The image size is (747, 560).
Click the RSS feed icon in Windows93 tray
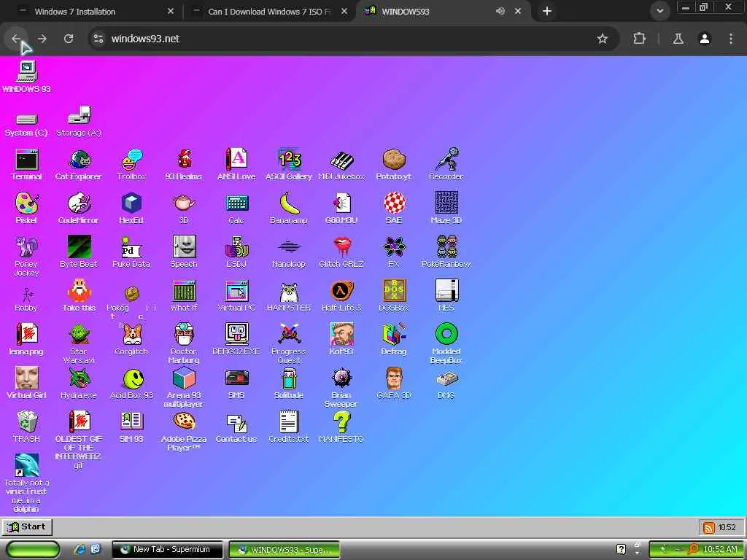709,527
